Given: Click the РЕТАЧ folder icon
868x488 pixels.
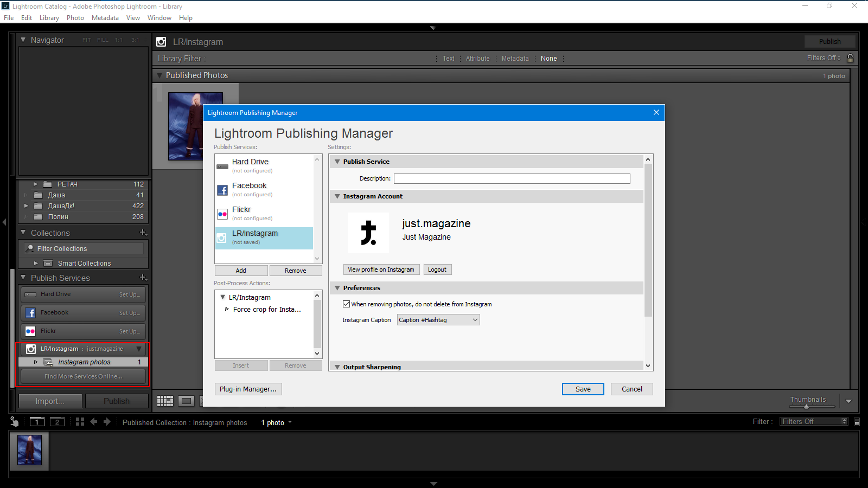Looking at the screenshot, I should pyautogui.click(x=48, y=184).
